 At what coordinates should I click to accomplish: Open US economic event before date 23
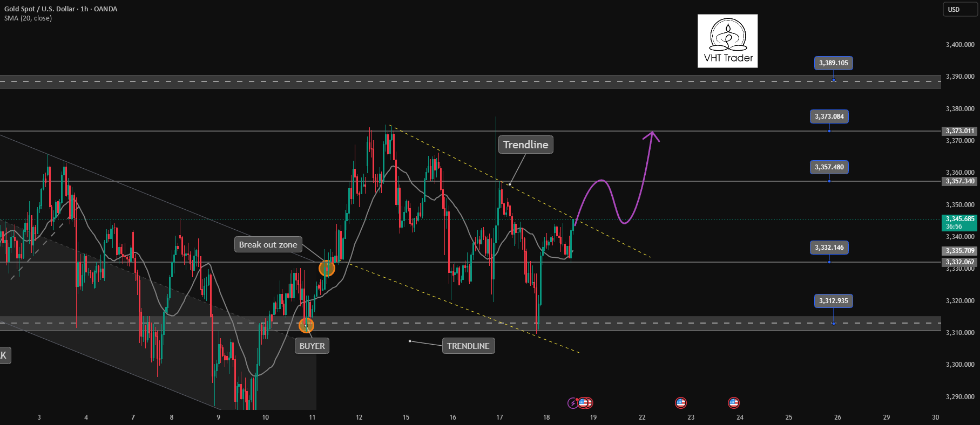681,403
